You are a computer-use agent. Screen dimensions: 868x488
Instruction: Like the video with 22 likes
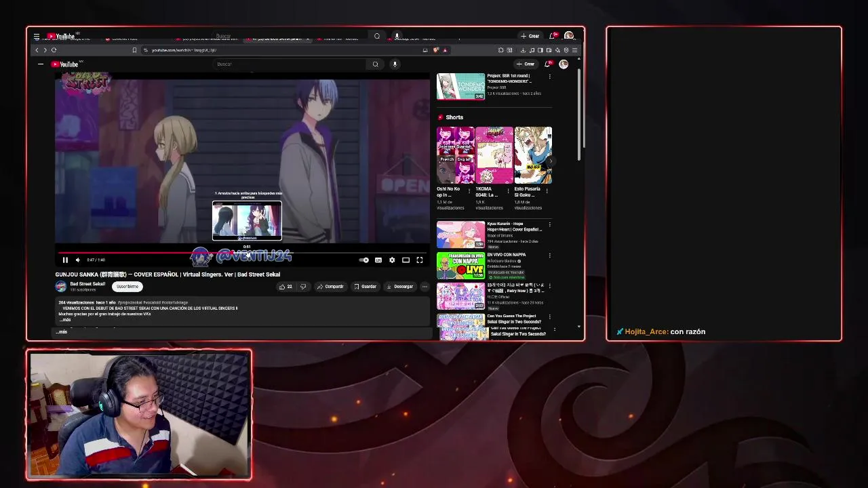point(285,287)
